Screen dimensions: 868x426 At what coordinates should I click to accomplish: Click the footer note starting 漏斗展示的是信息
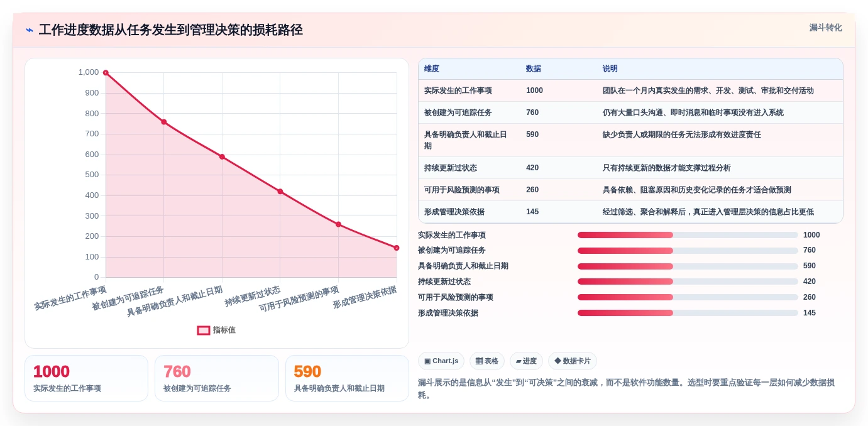(626, 388)
